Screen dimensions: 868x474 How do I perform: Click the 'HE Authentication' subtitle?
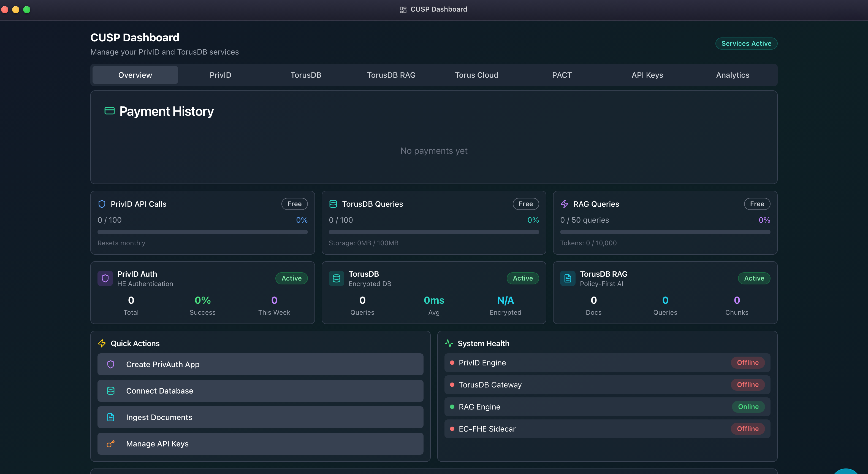[145, 284]
